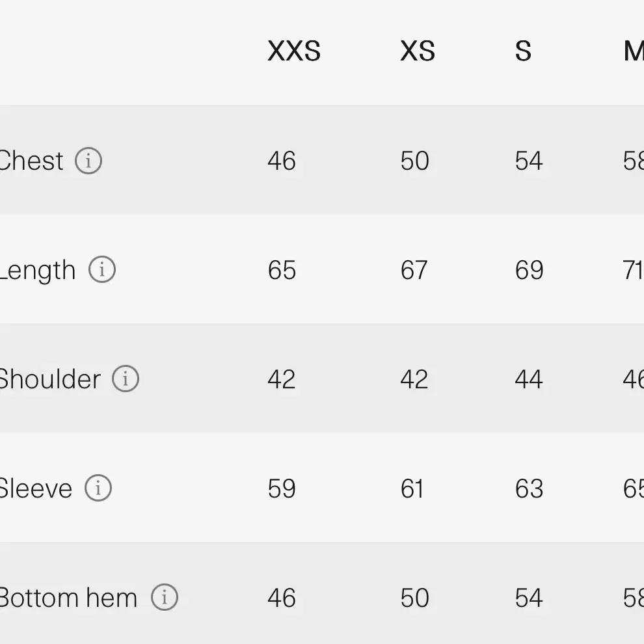Select the S sleeve value 63

tap(530, 489)
